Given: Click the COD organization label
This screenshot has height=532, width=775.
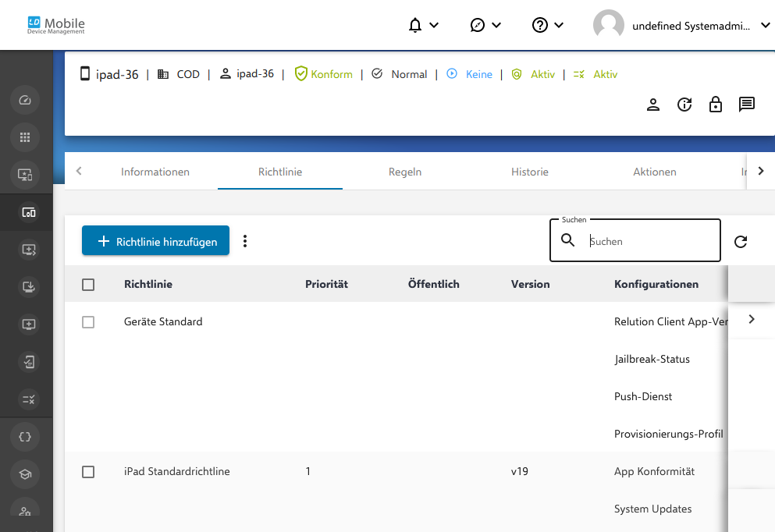Looking at the screenshot, I should tap(188, 74).
